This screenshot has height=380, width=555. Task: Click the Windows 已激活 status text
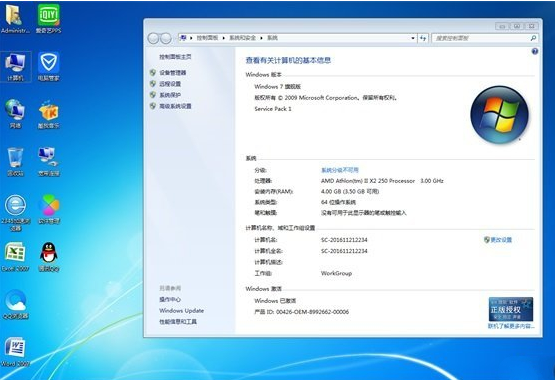[275, 301]
